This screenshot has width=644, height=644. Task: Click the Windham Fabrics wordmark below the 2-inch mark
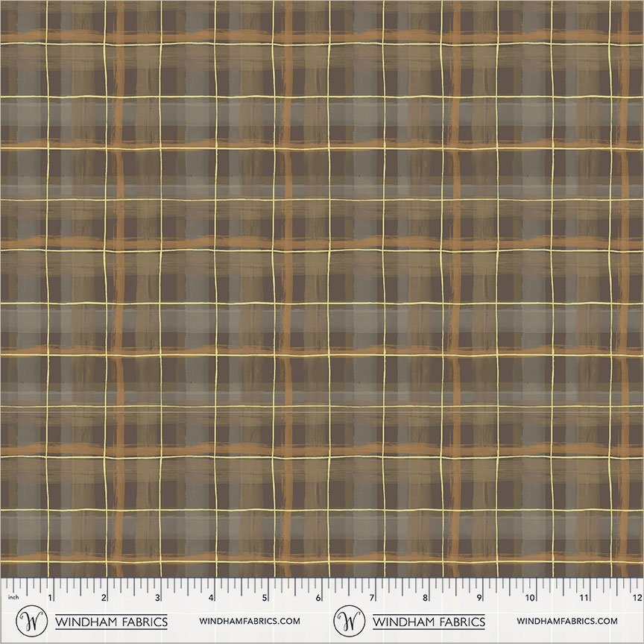coord(112,621)
